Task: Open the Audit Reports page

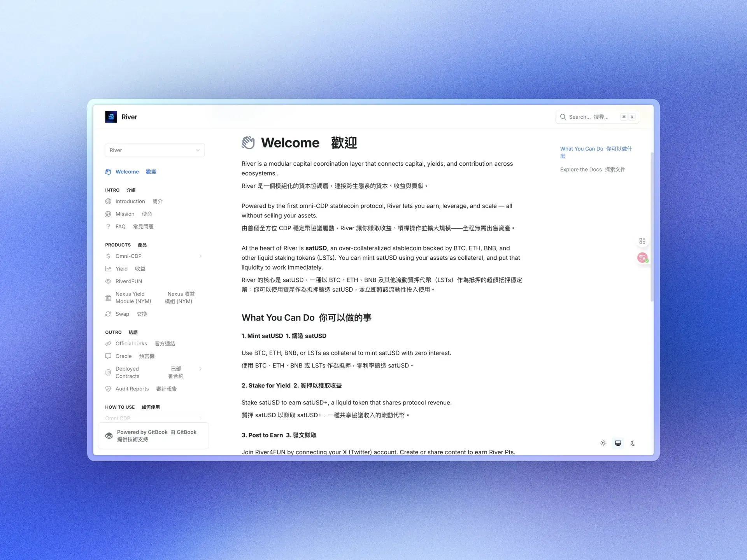Action: [x=146, y=388]
